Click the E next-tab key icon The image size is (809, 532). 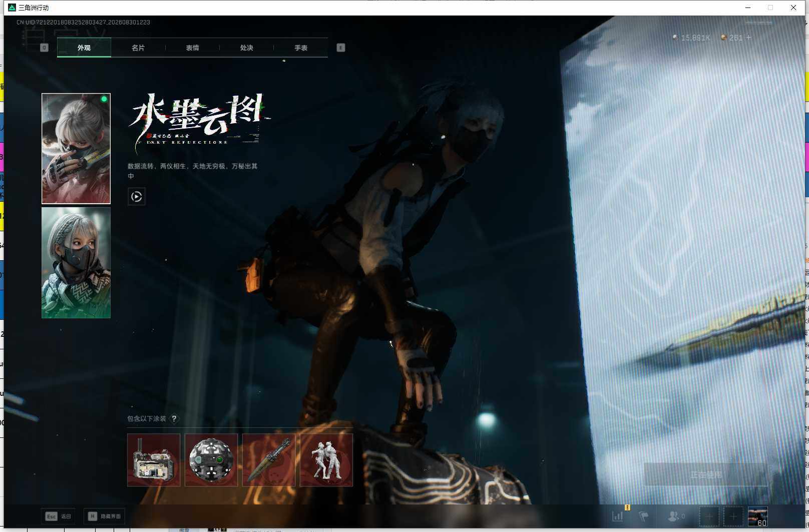pyautogui.click(x=341, y=48)
